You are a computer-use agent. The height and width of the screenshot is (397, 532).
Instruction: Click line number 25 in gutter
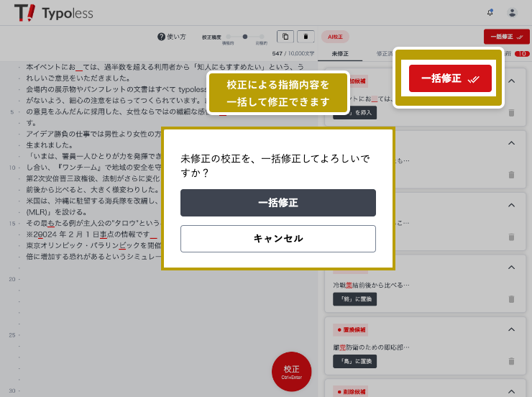click(12, 335)
